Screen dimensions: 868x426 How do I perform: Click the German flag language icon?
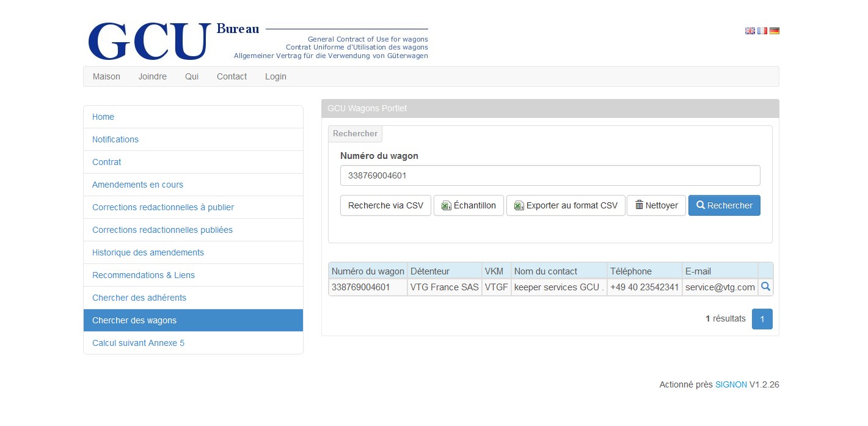pyautogui.click(x=775, y=31)
